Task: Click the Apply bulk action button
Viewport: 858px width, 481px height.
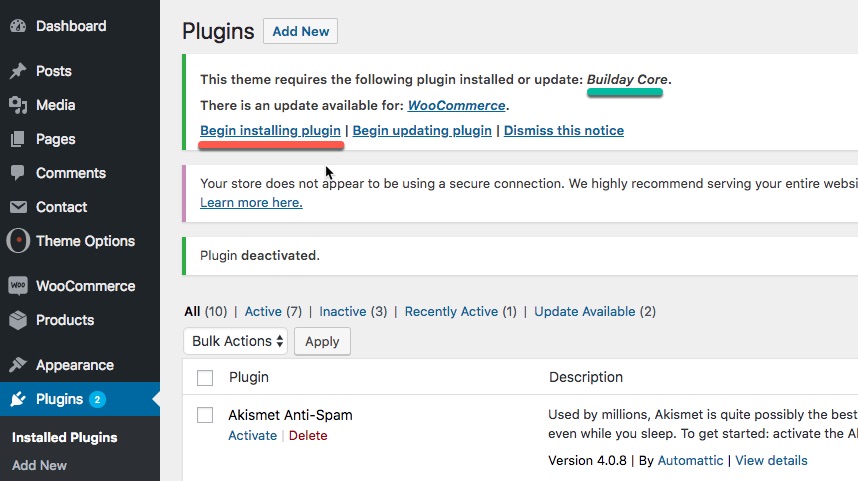Action: (x=322, y=341)
